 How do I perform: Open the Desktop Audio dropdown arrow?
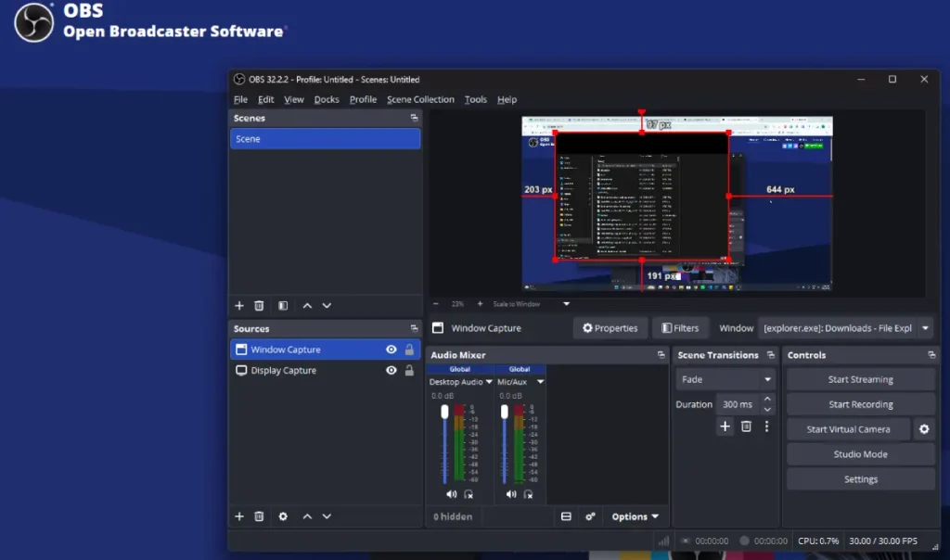(x=489, y=382)
